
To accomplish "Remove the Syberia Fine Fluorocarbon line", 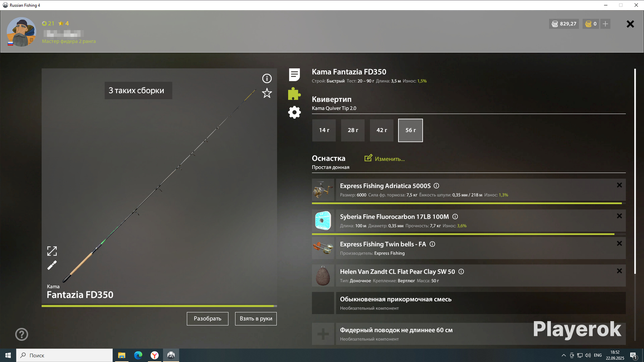I will point(619,216).
